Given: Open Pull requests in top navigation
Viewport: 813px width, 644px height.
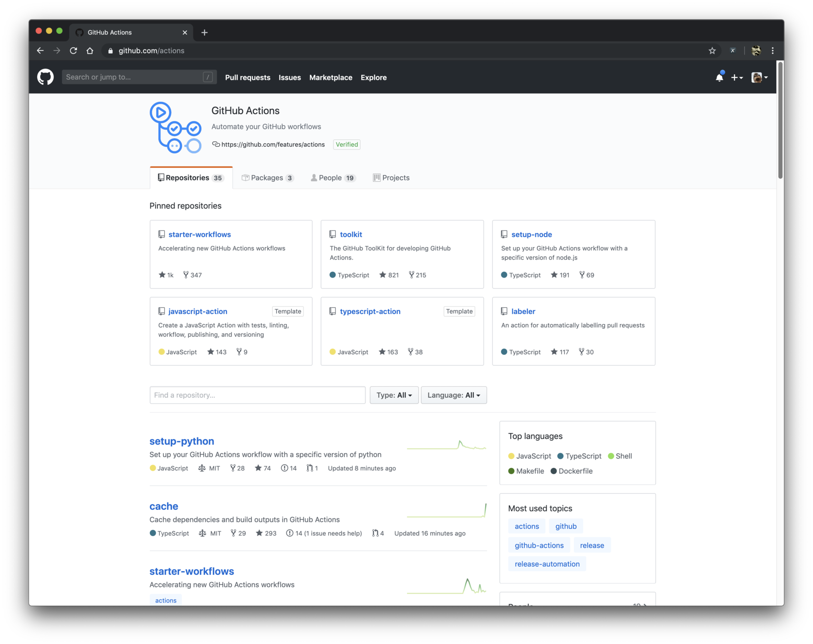Looking at the screenshot, I should point(248,77).
